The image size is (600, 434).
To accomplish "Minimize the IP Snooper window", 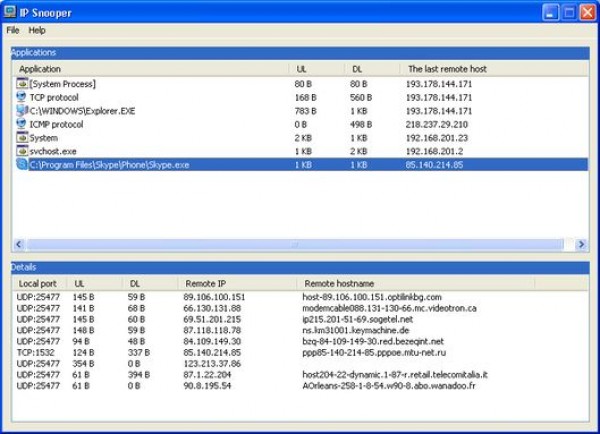I will (x=550, y=12).
